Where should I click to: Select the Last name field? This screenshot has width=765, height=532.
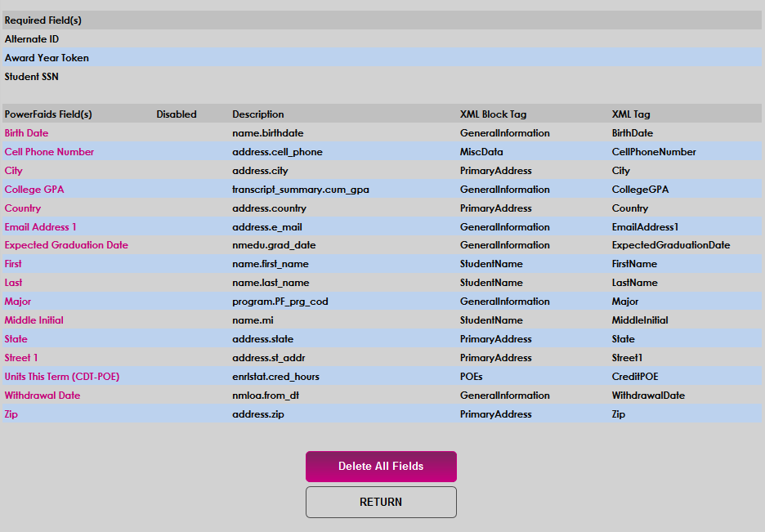11,282
